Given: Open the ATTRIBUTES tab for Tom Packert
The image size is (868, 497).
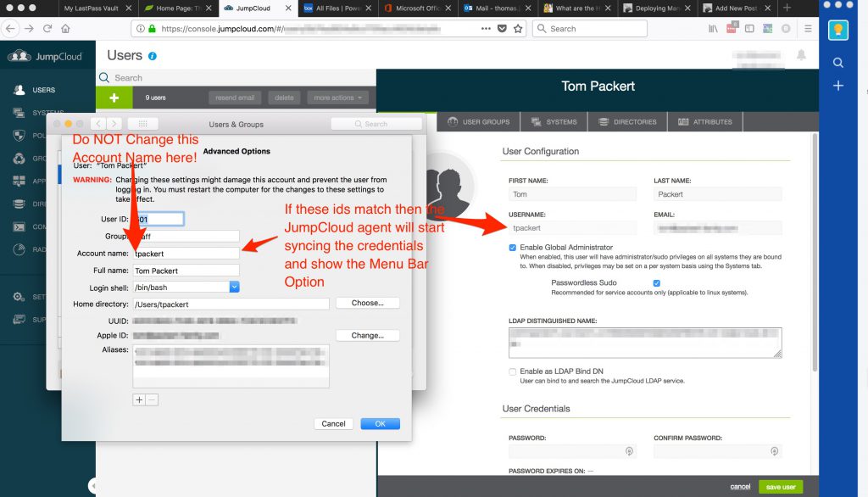Looking at the screenshot, I should (x=705, y=121).
